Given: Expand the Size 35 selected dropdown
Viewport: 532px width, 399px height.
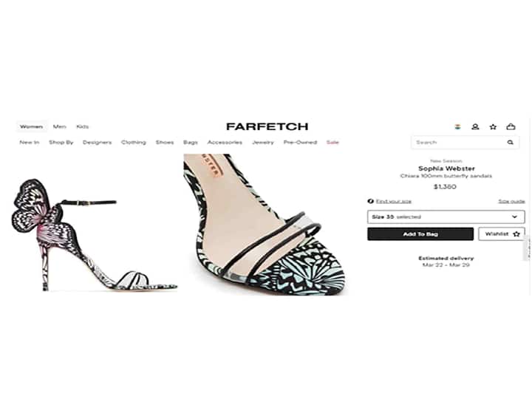Looking at the screenshot, I should pos(446,216).
